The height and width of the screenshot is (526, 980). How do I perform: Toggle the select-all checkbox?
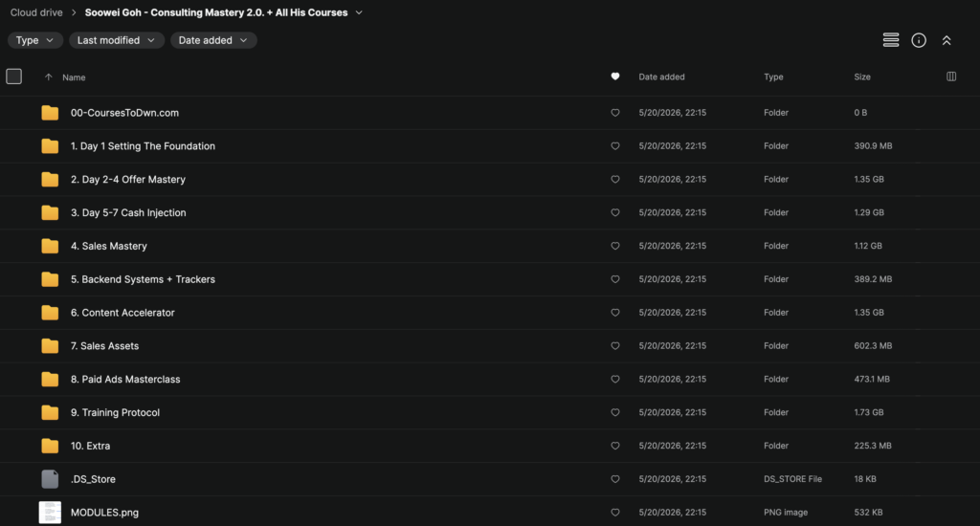pos(13,77)
